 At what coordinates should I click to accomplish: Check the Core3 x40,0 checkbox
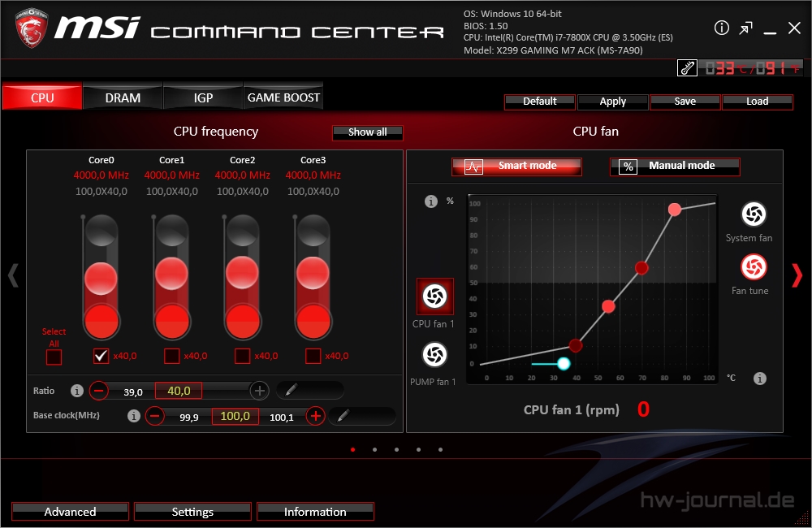[x=313, y=356]
